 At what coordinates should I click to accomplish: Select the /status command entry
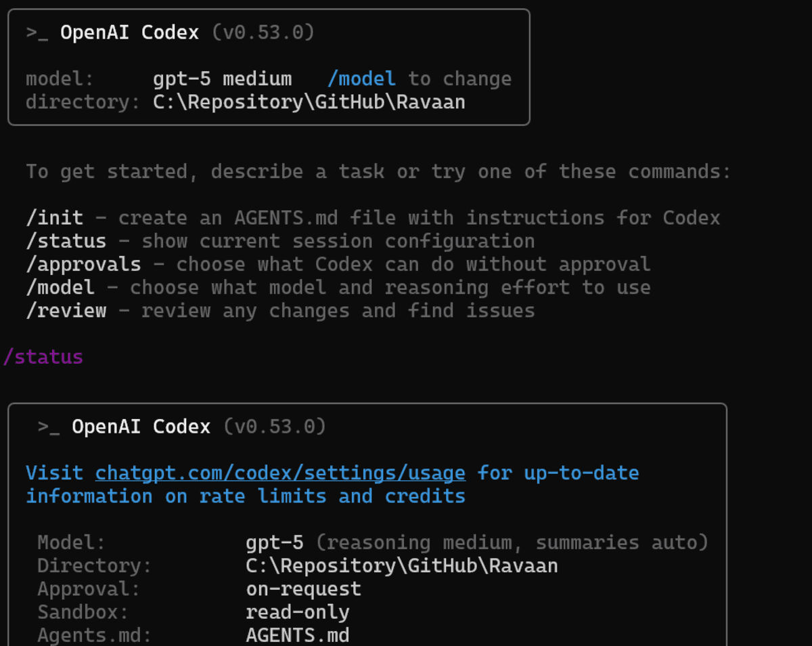pos(66,240)
